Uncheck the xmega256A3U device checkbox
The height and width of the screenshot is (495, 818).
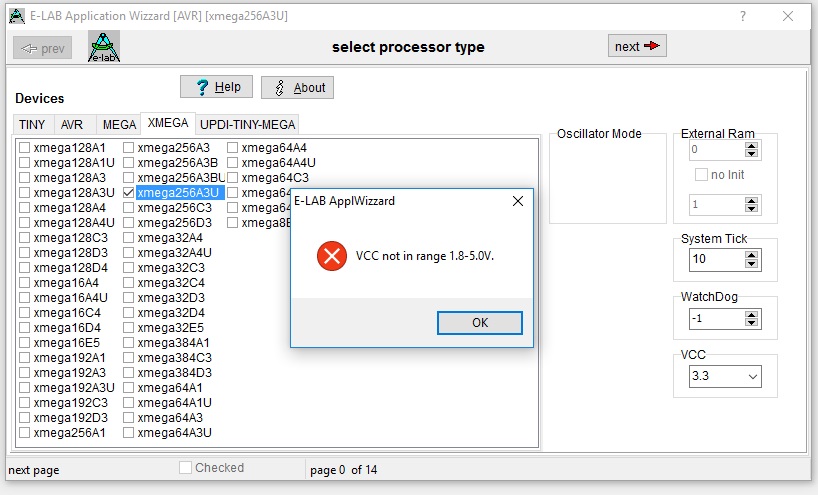(128, 192)
